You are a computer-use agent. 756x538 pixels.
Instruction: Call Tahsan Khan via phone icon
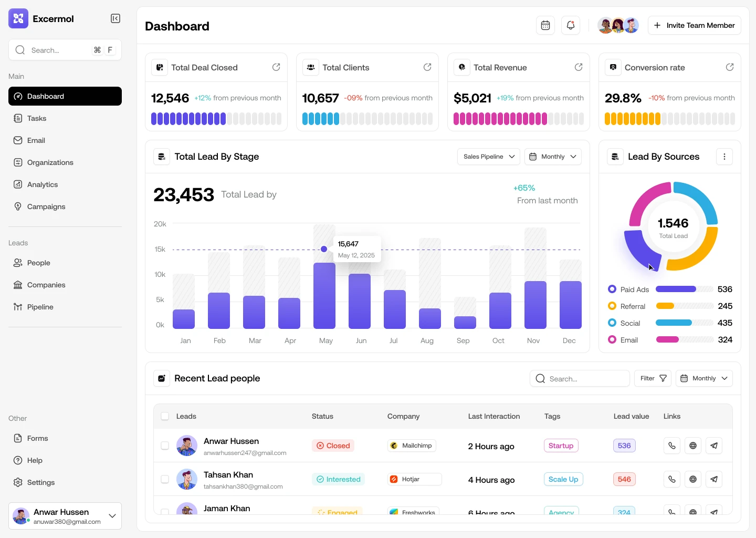[672, 479]
